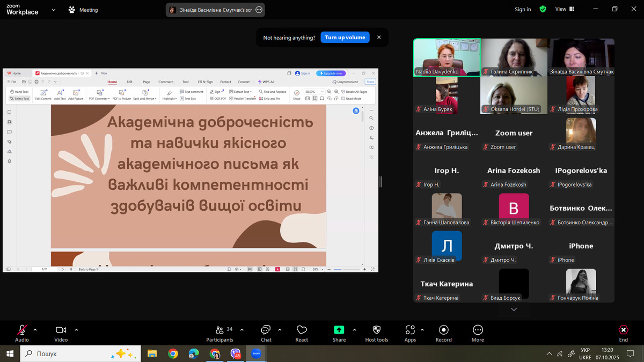Select Nadiia Davydenko's video thumbnail
The image size is (644, 362).
446,57
